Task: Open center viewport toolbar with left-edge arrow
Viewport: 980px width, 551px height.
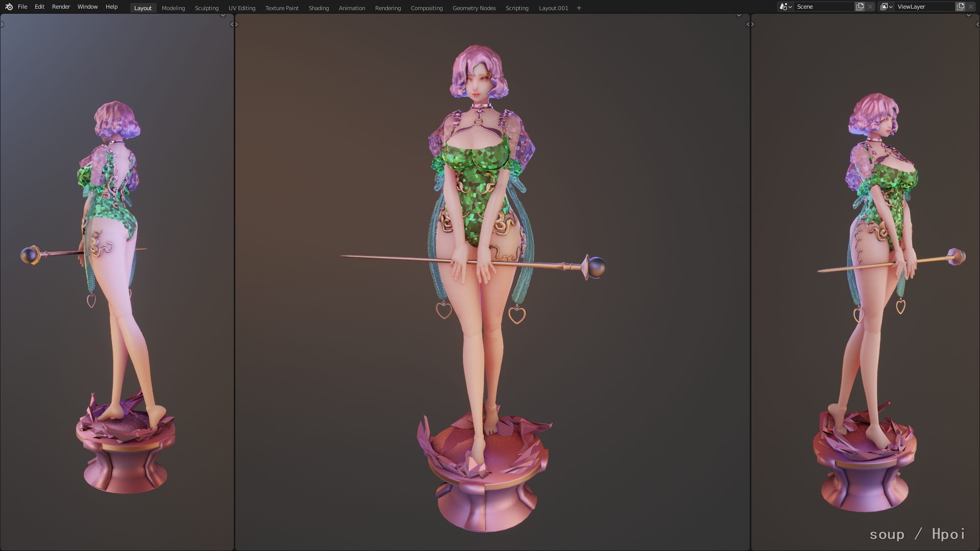Action: [x=237, y=24]
